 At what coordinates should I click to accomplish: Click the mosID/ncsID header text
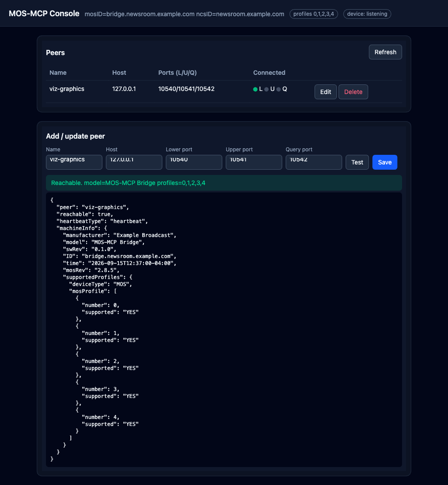[x=184, y=14]
